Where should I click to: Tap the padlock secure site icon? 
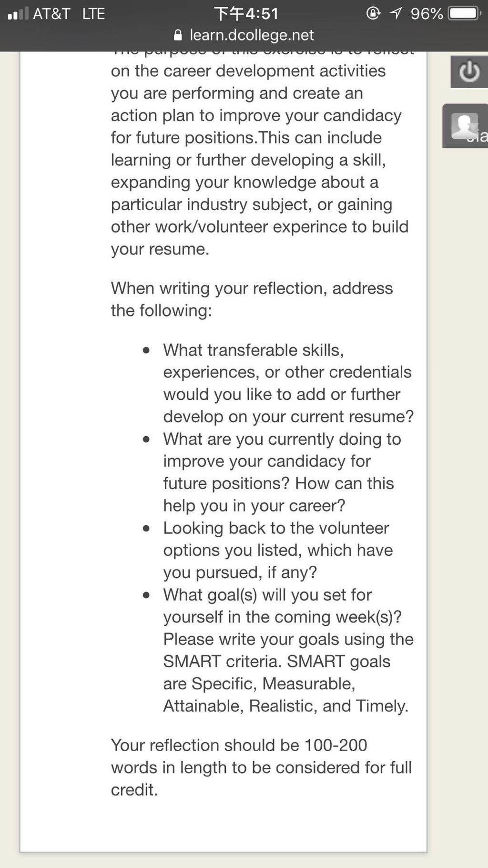pyautogui.click(x=178, y=35)
